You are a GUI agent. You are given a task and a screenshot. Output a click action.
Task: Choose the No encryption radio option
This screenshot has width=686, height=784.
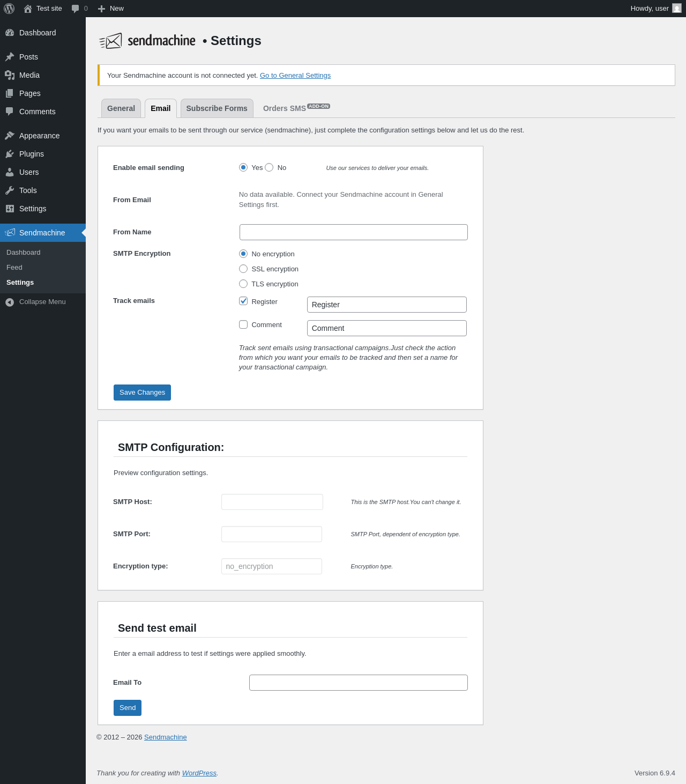[x=243, y=254]
